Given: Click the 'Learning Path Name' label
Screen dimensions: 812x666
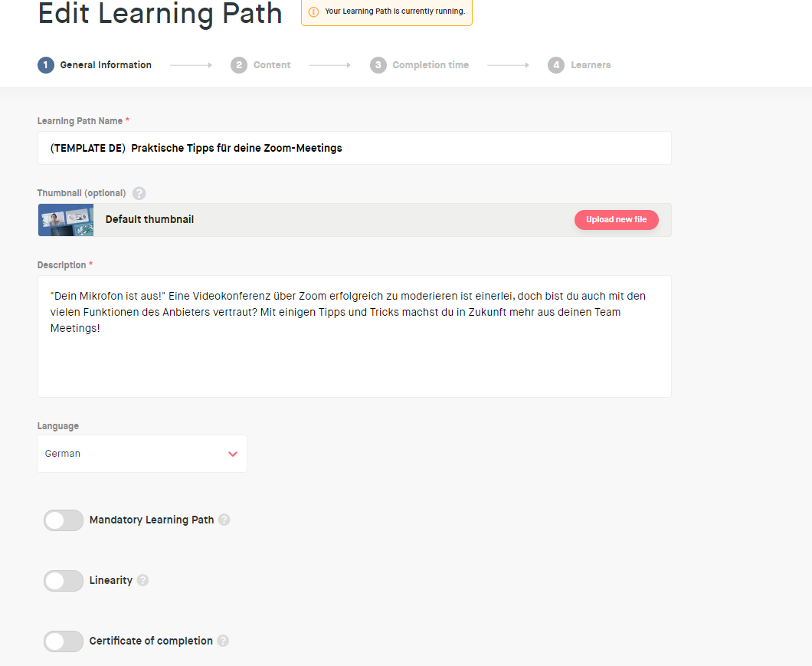Looking at the screenshot, I should click(80, 121).
